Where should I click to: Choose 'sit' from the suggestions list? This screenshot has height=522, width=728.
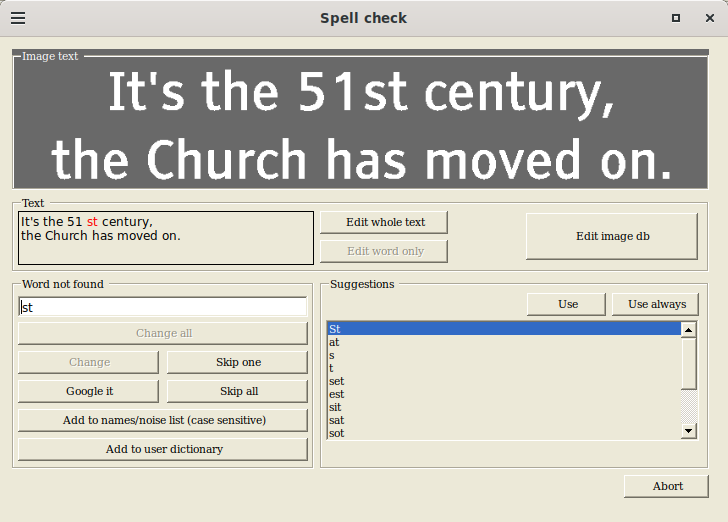pyautogui.click(x=504, y=407)
